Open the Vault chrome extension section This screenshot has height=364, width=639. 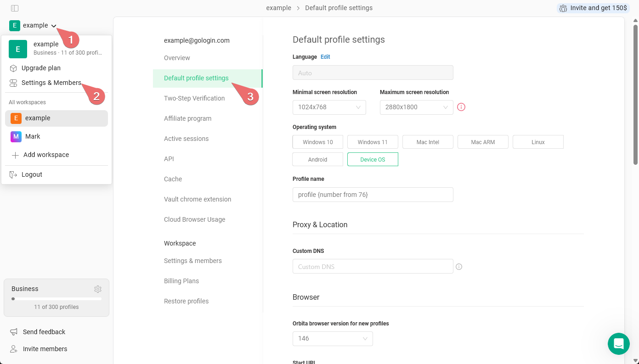pos(198,200)
